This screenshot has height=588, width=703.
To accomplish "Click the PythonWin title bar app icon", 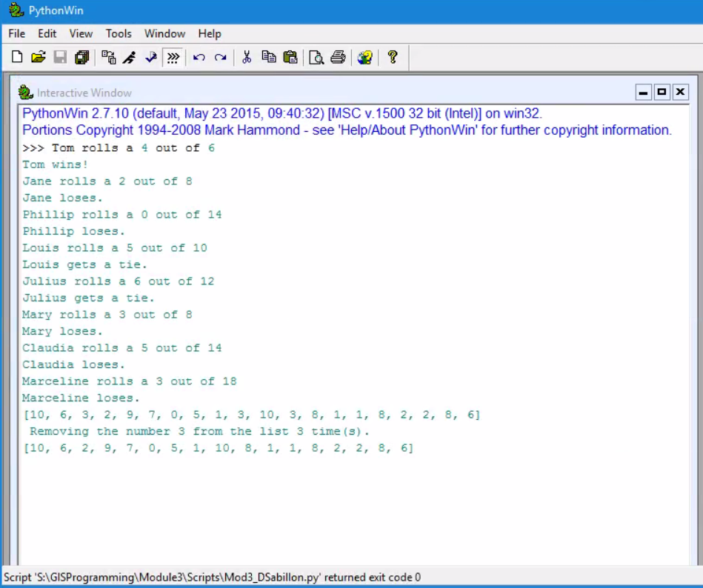I will pyautogui.click(x=16, y=10).
